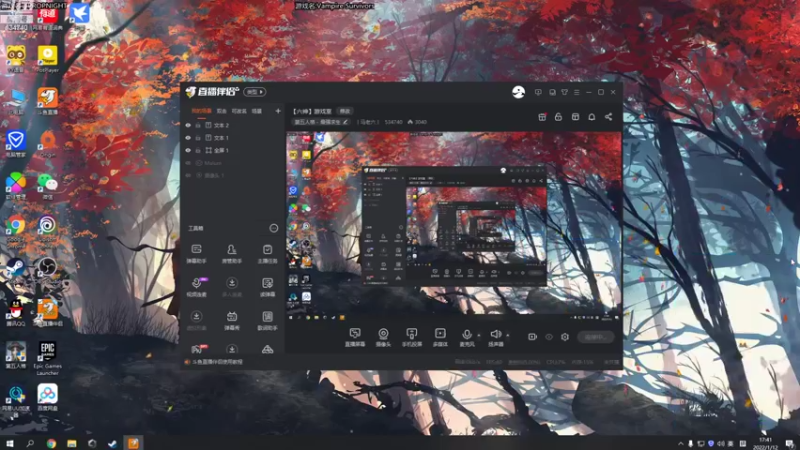Select the Malum layer row
The image size is (800, 450).
pyautogui.click(x=233, y=163)
